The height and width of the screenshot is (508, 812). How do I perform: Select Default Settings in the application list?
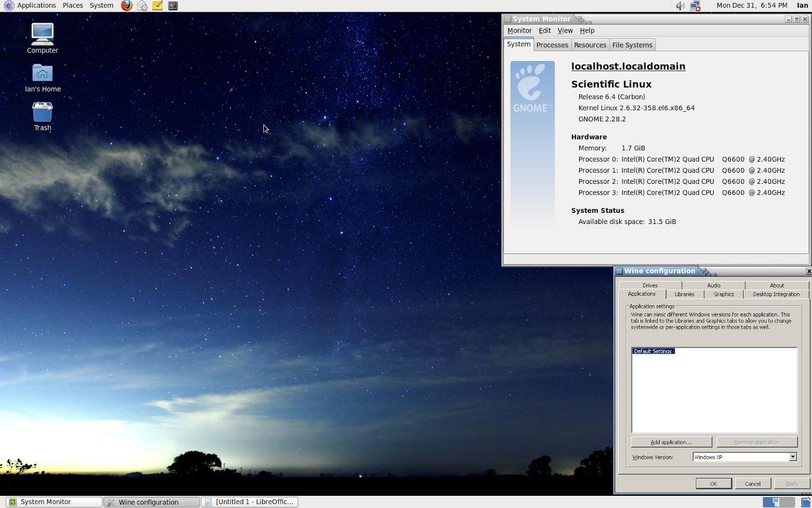click(653, 351)
